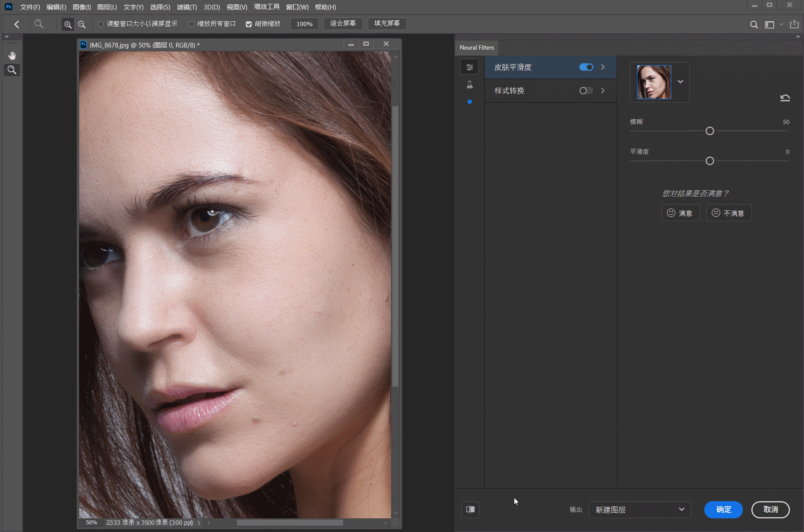Enable the Style Transfer (样式转换) toggle

pyautogui.click(x=586, y=91)
